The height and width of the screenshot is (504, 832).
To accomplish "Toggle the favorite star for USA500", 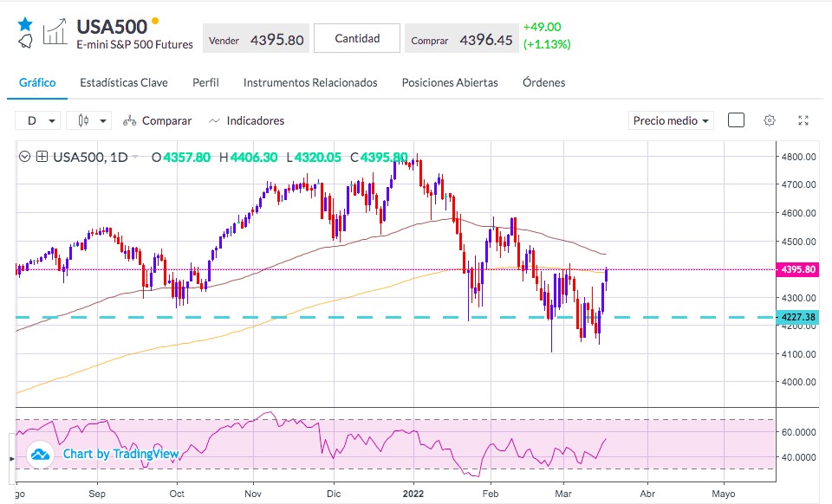I will 25,24.
